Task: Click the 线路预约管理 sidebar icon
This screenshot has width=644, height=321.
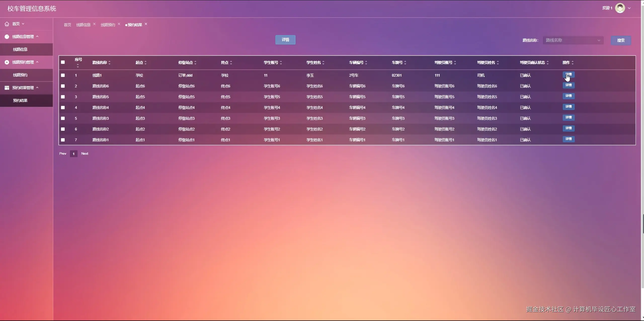Action: pos(7,62)
